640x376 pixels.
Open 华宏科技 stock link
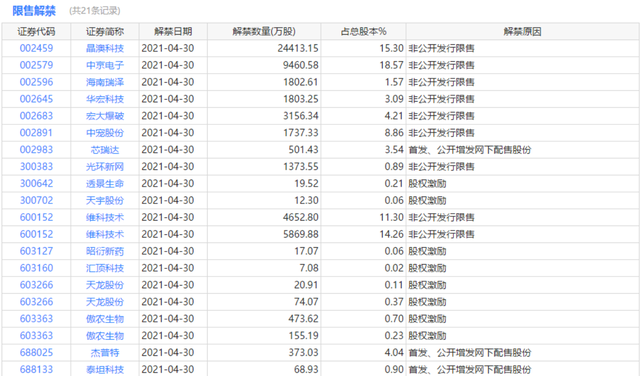(105, 99)
